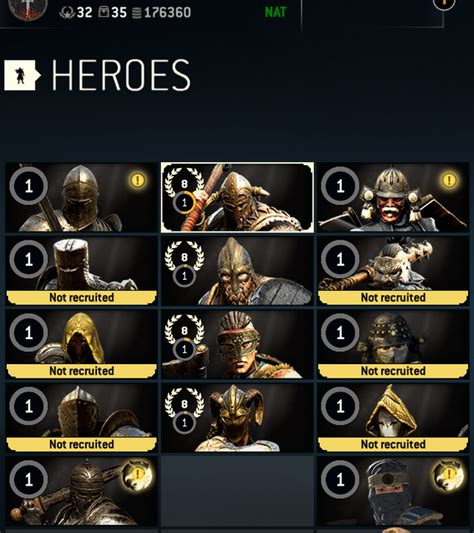
Task: Select the Shinobi ninja hero tile
Action: click(393, 491)
